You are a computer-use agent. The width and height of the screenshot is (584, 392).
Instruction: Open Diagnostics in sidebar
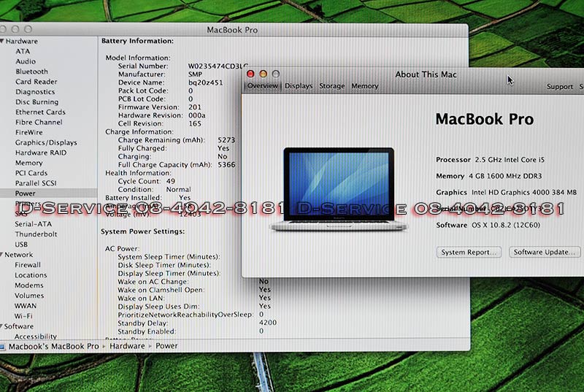tap(35, 91)
